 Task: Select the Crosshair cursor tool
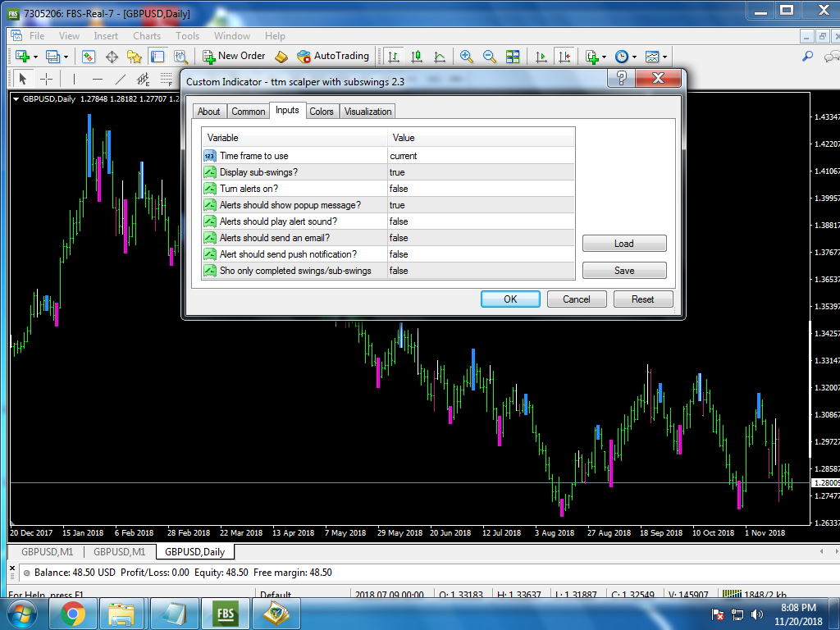point(47,80)
